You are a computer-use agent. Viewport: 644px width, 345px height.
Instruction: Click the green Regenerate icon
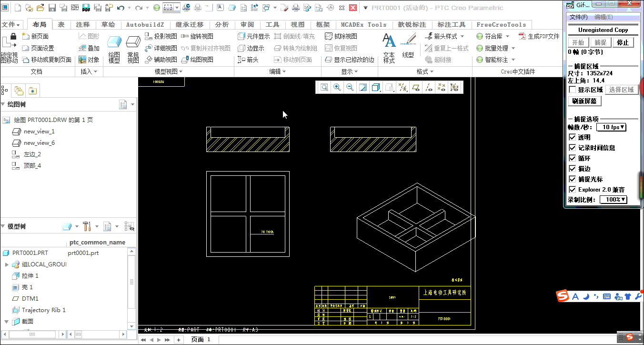point(157,8)
